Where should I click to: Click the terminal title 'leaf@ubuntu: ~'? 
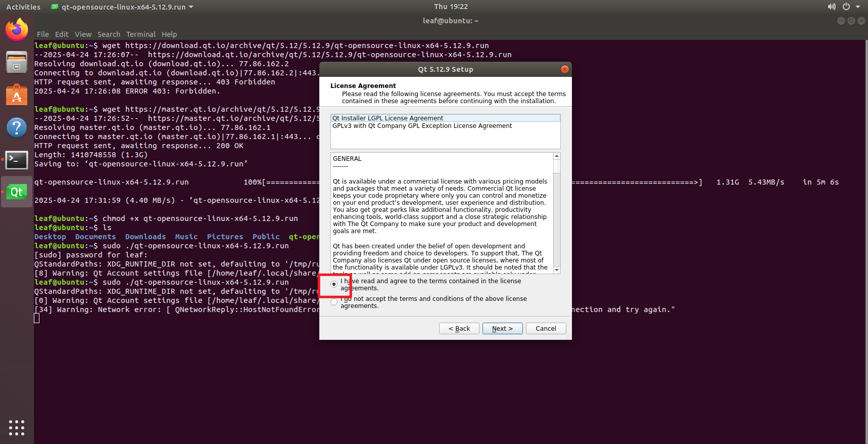tap(451, 21)
